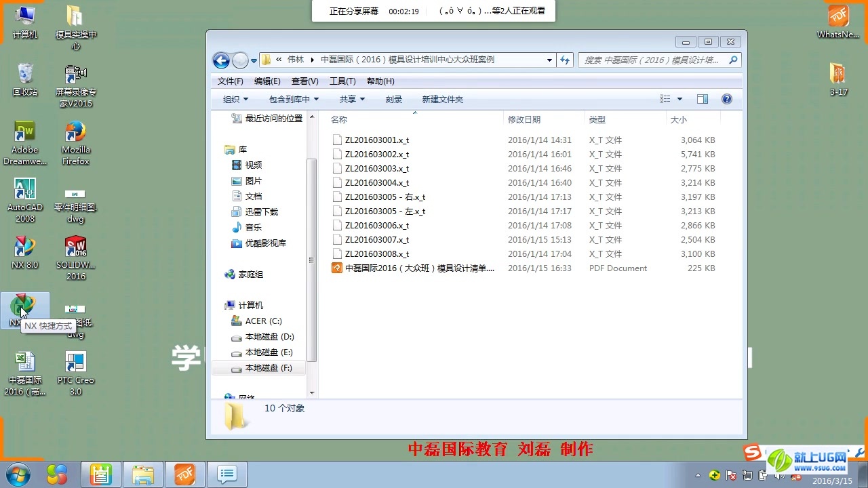The height and width of the screenshot is (488, 868).
Task: Select 迅雷下载 library
Action: 255,211
